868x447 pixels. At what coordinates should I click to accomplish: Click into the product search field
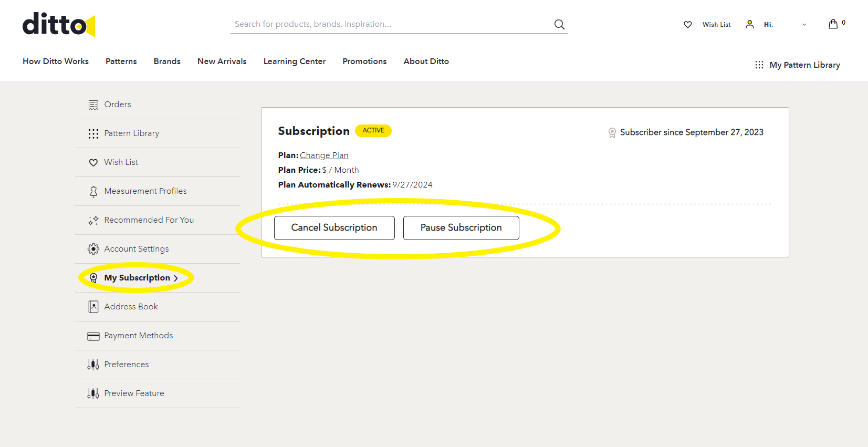coord(389,24)
